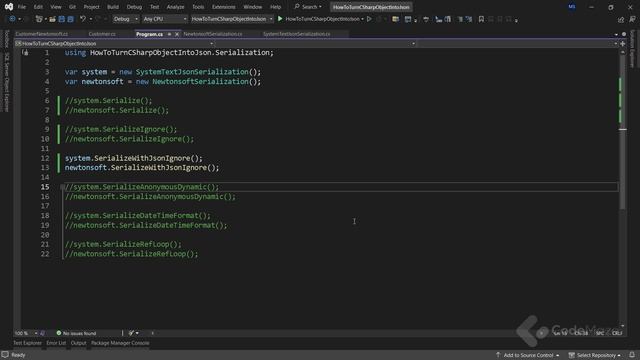
Task: Open the Debug configuration dropdown
Action: tap(125, 19)
